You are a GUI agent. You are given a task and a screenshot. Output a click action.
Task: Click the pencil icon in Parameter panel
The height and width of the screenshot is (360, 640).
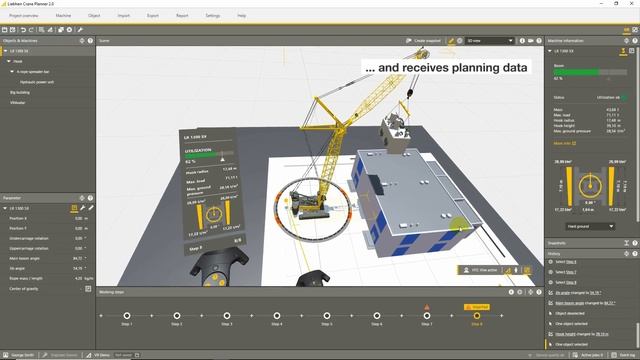click(91, 208)
